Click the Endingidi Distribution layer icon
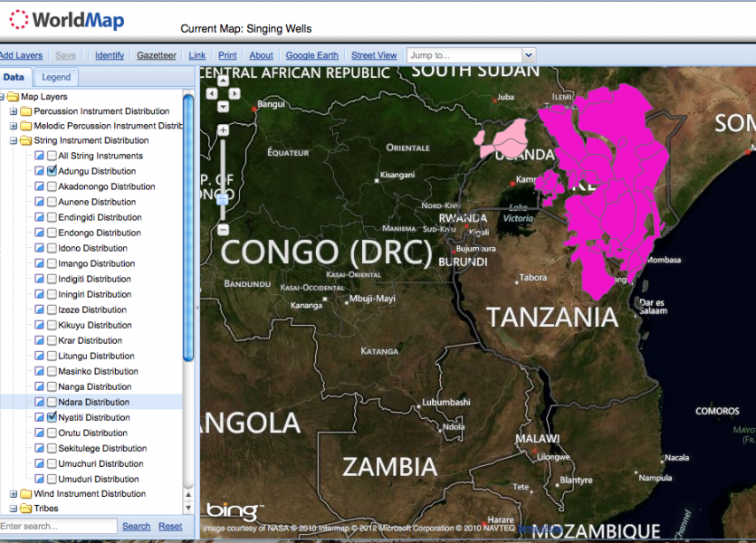 click(x=40, y=217)
